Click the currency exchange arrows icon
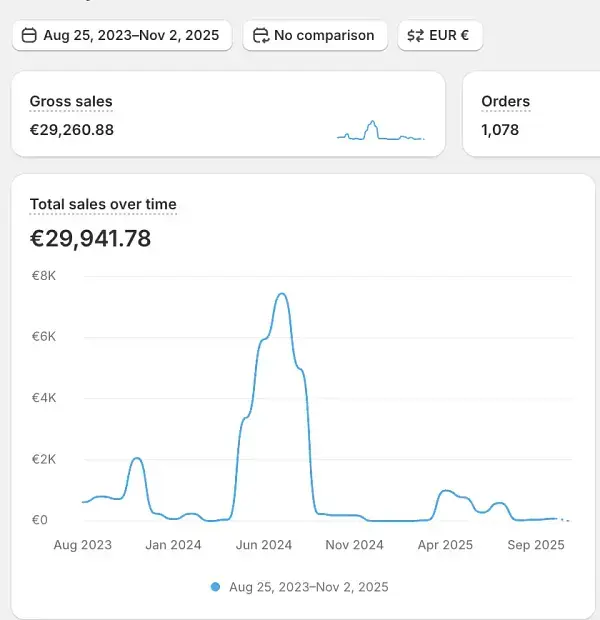The width and height of the screenshot is (600, 620). click(415, 36)
